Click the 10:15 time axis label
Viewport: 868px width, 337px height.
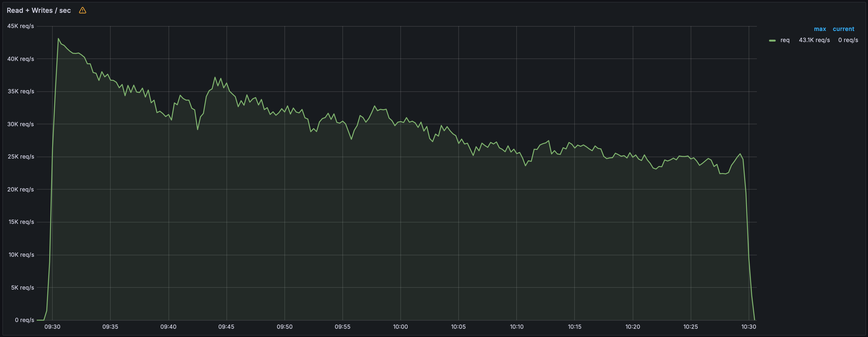575,327
